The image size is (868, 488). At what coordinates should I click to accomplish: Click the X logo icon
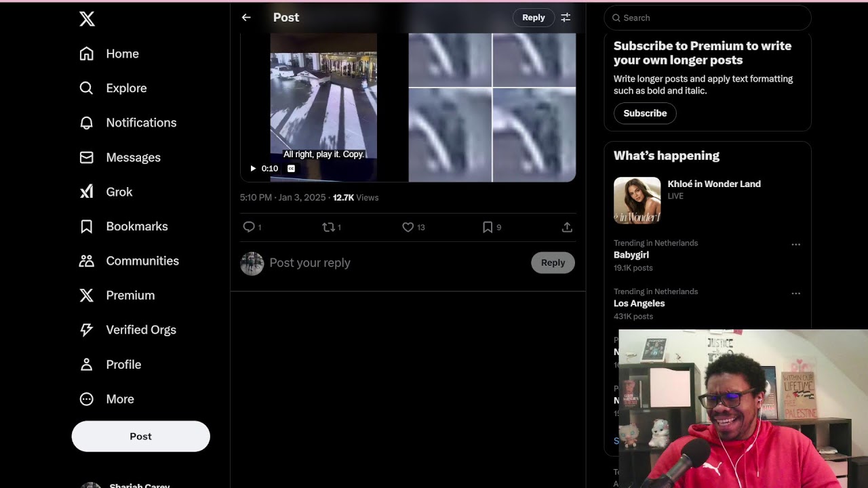pyautogui.click(x=87, y=19)
